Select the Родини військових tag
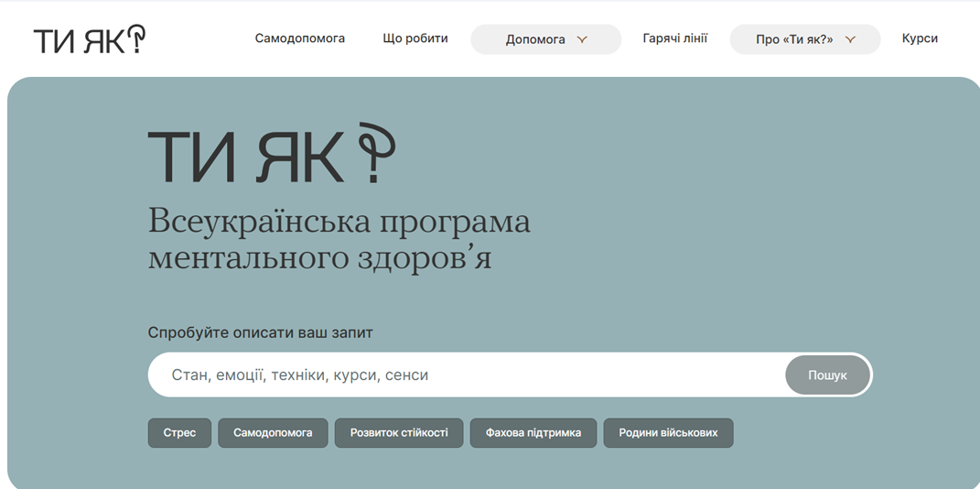 click(x=668, y=433)
